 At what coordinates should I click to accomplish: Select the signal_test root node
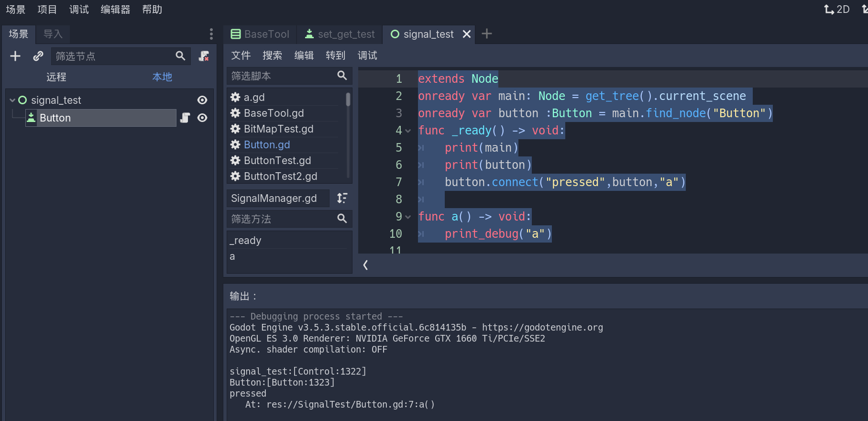click(x=56, y=100)
